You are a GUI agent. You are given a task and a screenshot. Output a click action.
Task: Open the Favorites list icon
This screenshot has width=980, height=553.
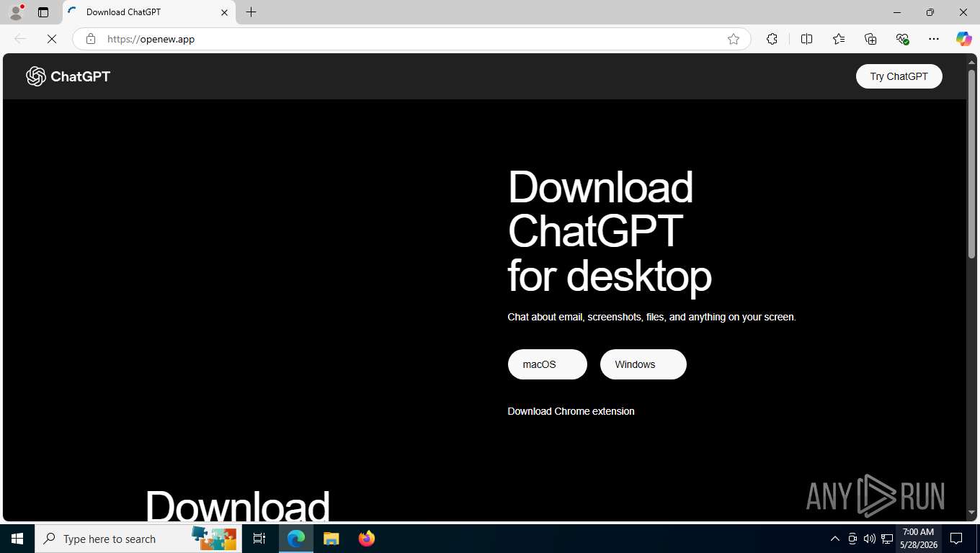tap(839, 39)
